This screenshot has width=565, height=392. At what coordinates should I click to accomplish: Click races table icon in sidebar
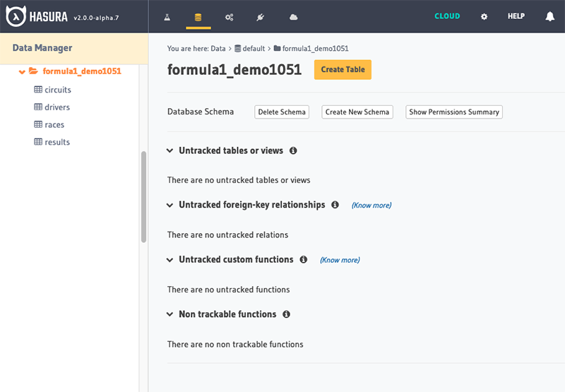click(38, 124)
